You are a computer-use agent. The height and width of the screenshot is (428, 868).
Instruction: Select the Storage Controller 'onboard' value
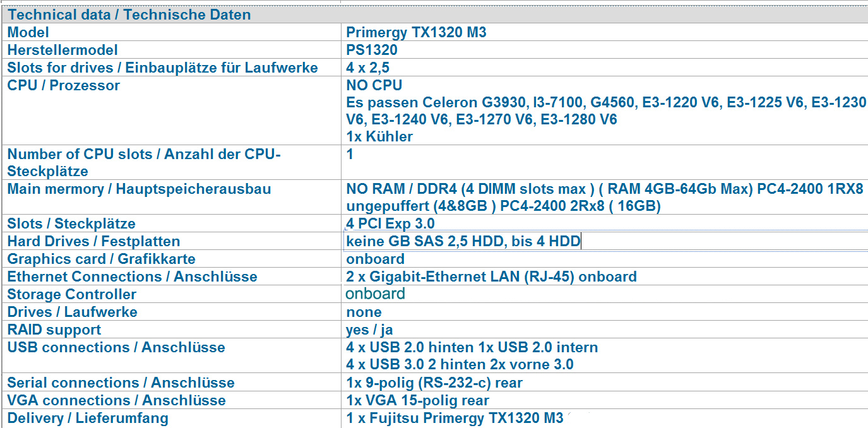pos(375,294)
